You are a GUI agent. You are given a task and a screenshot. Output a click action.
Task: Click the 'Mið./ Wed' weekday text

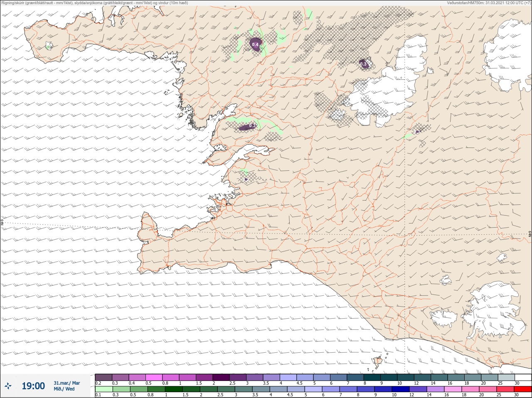point(64,389)
